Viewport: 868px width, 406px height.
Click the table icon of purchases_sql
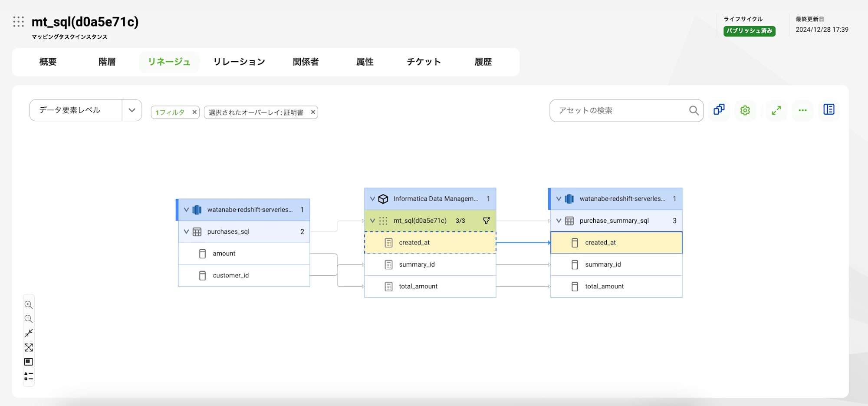197,232
